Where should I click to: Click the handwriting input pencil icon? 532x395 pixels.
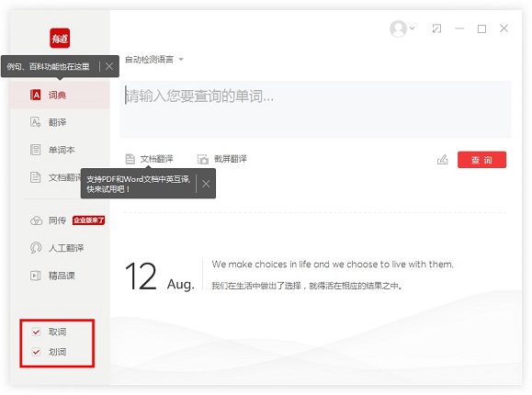(x=443, y=159)
